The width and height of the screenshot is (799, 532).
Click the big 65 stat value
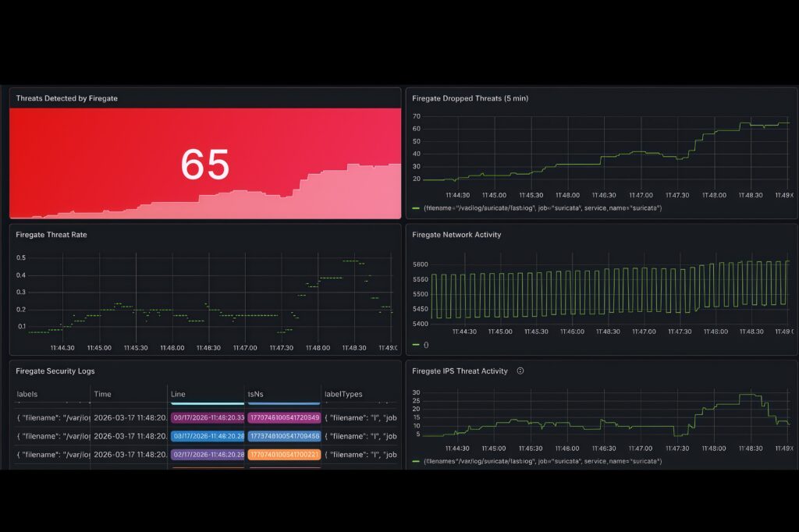coord(205,165)
